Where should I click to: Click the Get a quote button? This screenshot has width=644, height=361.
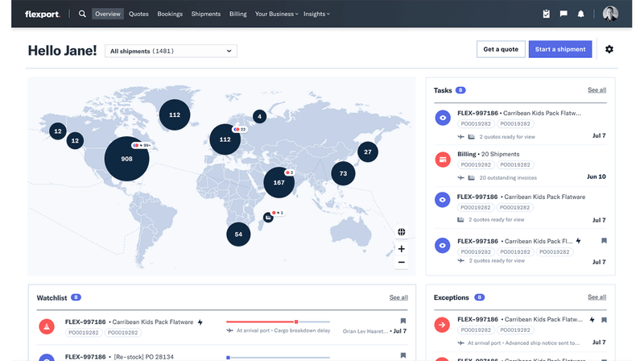pos(501,49)
